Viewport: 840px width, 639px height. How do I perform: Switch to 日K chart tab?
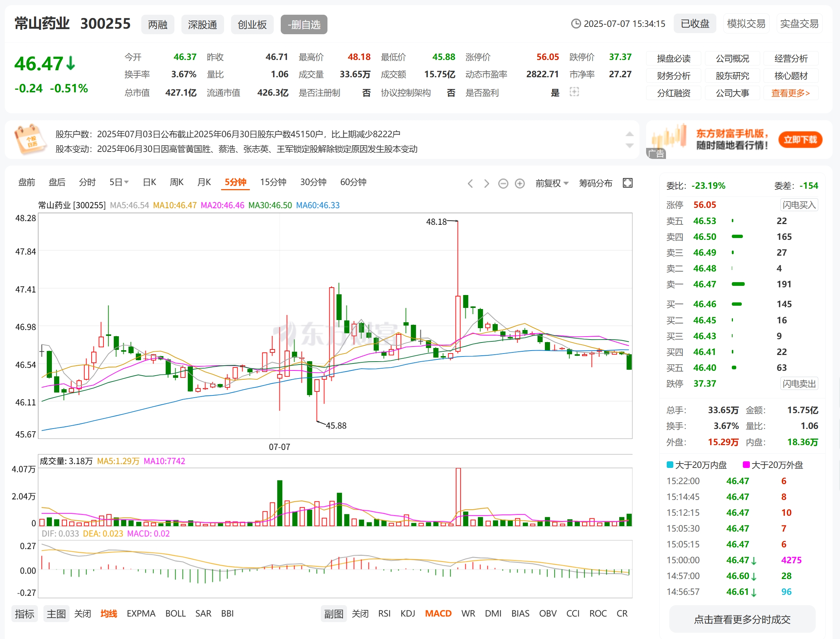(149, 182)
